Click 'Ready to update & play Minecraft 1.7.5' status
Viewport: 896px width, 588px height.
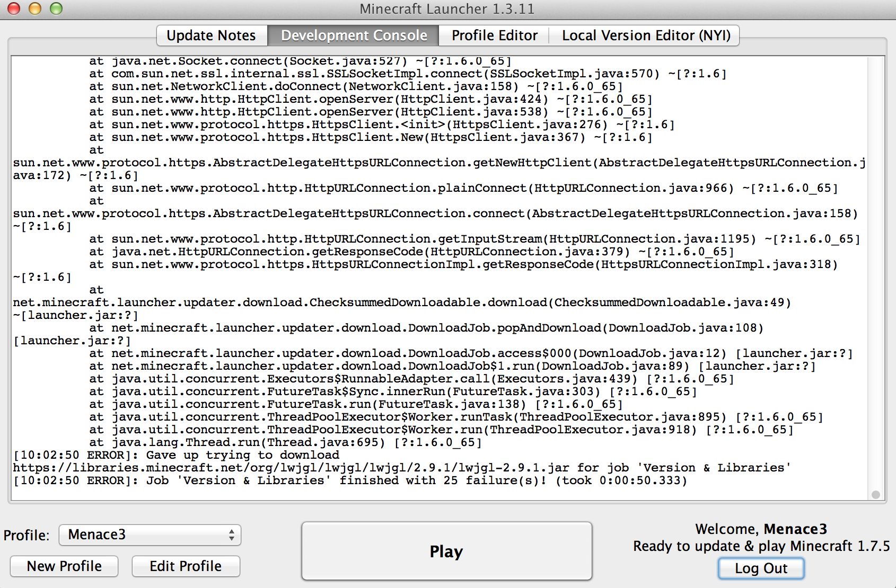761,546
